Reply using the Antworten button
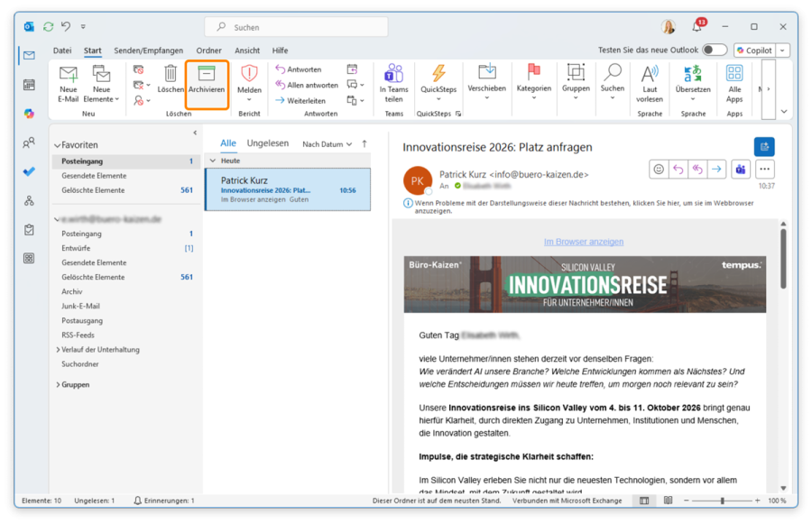This screenshot has height=524, width=812. coord(298,69)
